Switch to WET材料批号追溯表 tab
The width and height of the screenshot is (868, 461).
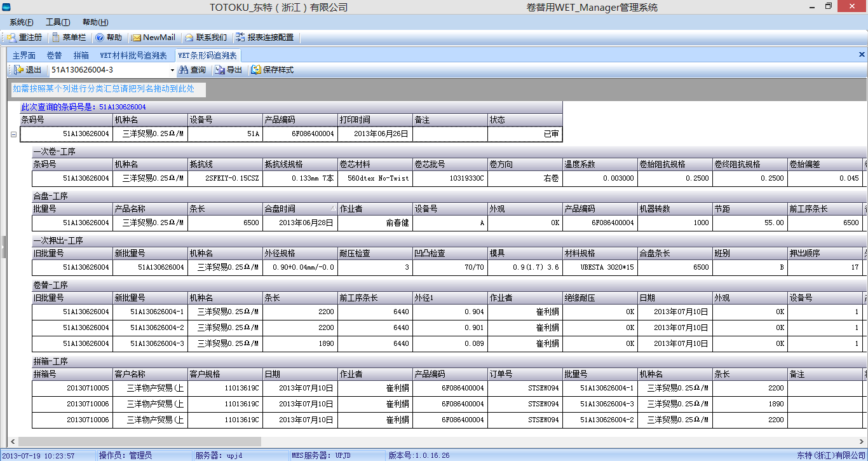point(133,56)
